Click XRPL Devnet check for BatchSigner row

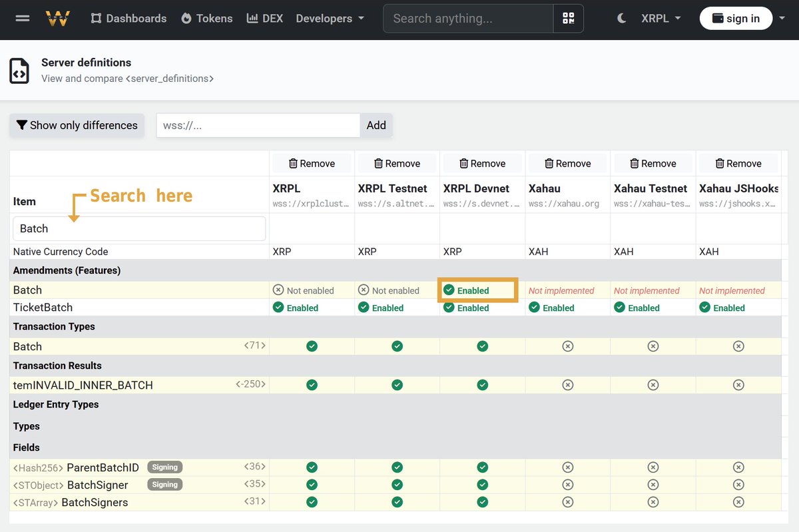click(483, 485)
